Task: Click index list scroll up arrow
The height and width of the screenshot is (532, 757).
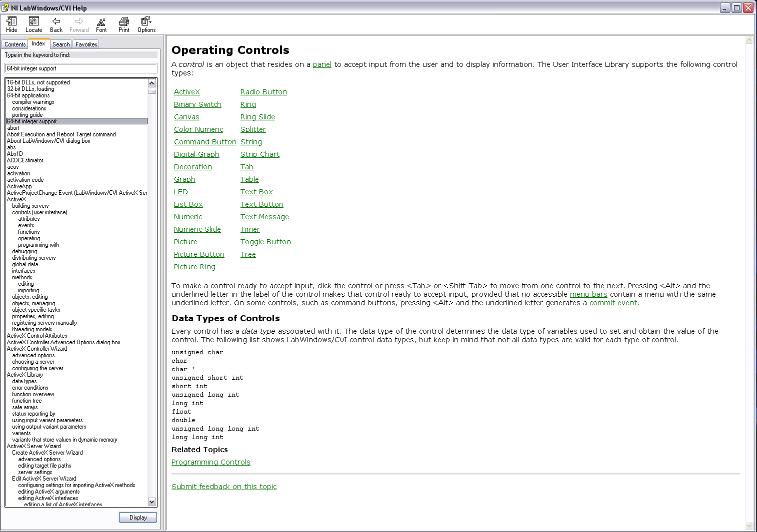Action: 152,83
